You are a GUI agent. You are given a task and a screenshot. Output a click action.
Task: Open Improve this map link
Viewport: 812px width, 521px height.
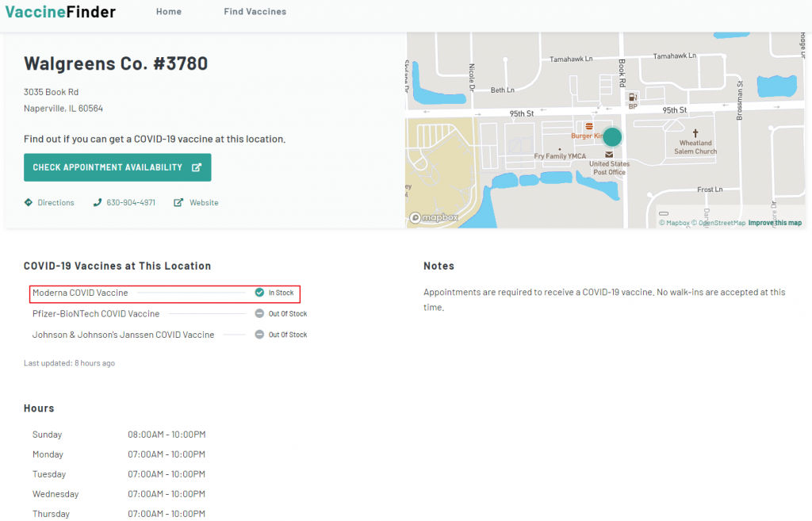tap(775, 223)
